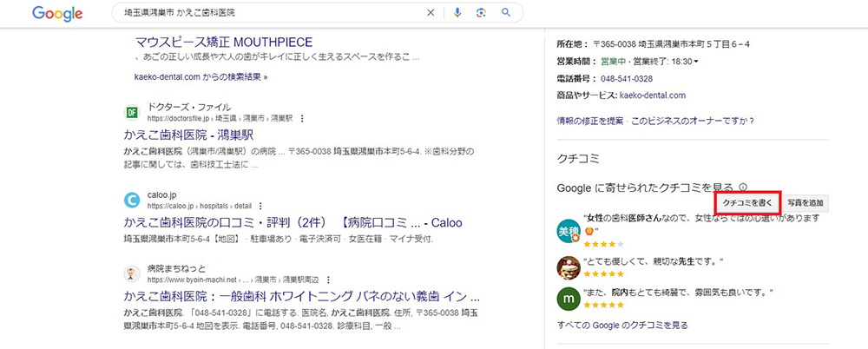The image size is (868, 349).
Task: Click the クチコミを書く button
Action: coord(748,202)
